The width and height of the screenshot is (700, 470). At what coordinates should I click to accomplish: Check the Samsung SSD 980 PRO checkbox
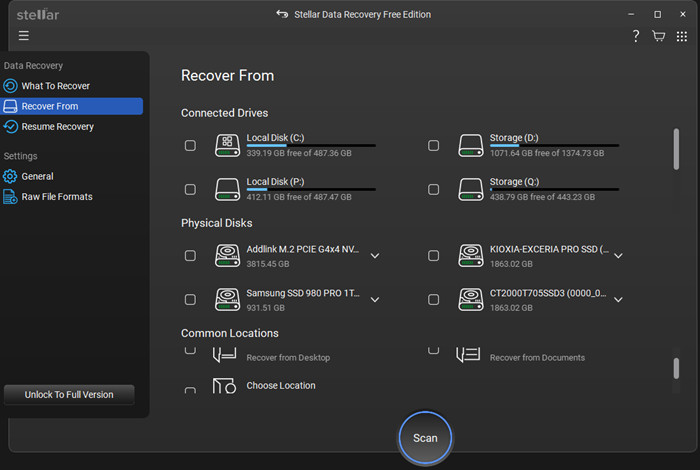[190, 299]
